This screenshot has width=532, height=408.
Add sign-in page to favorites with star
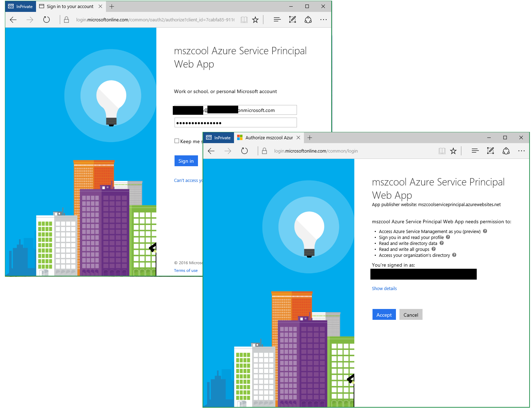coord(255,20)
